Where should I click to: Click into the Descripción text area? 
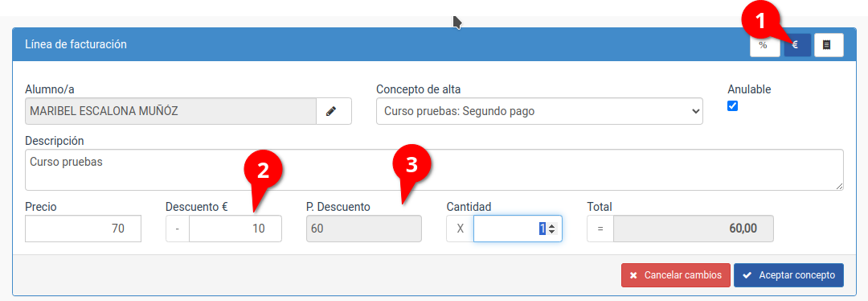pos(434,170)
